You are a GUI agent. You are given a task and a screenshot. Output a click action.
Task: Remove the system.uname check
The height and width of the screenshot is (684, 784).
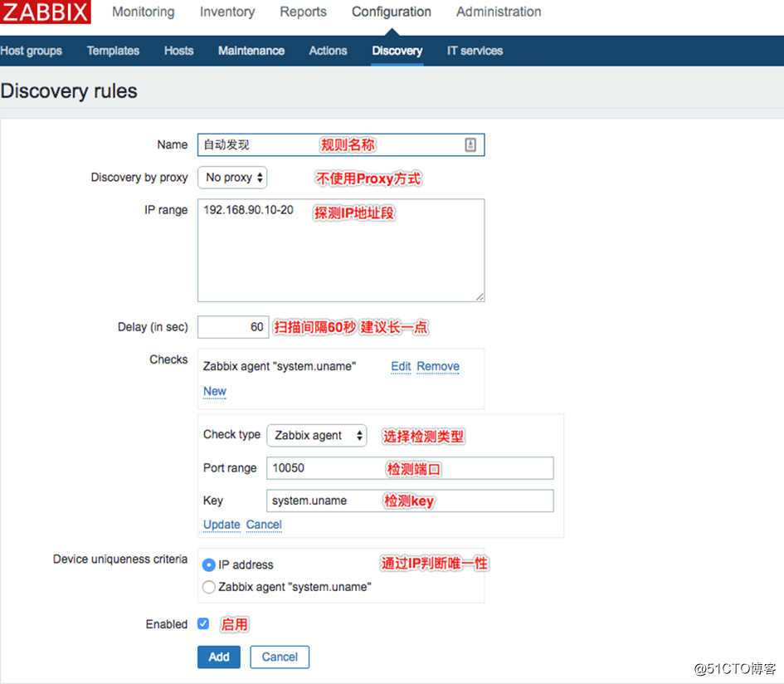(438, 366)
